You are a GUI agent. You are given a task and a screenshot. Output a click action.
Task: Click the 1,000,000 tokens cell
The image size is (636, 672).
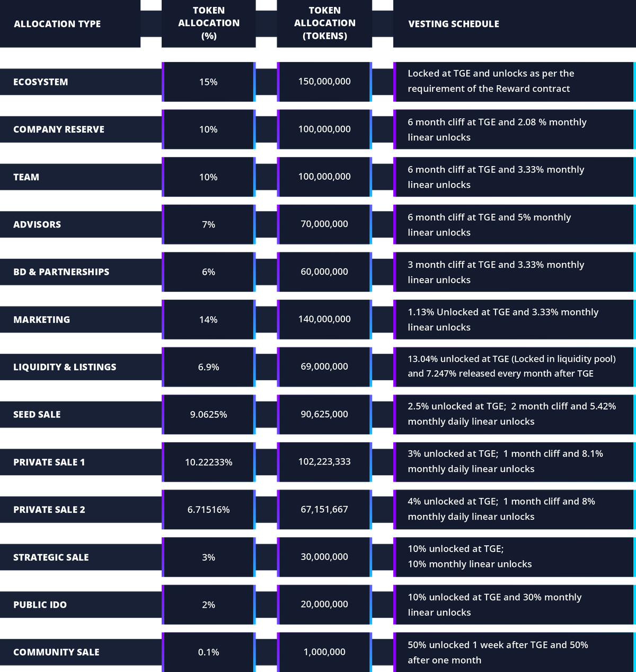pos(324,652)
